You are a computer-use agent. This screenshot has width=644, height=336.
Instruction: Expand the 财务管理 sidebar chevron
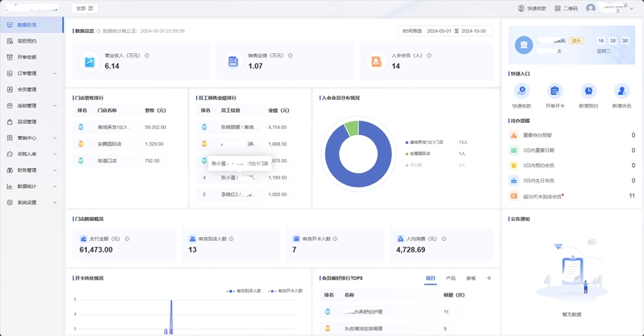click(x=55, y=170)
